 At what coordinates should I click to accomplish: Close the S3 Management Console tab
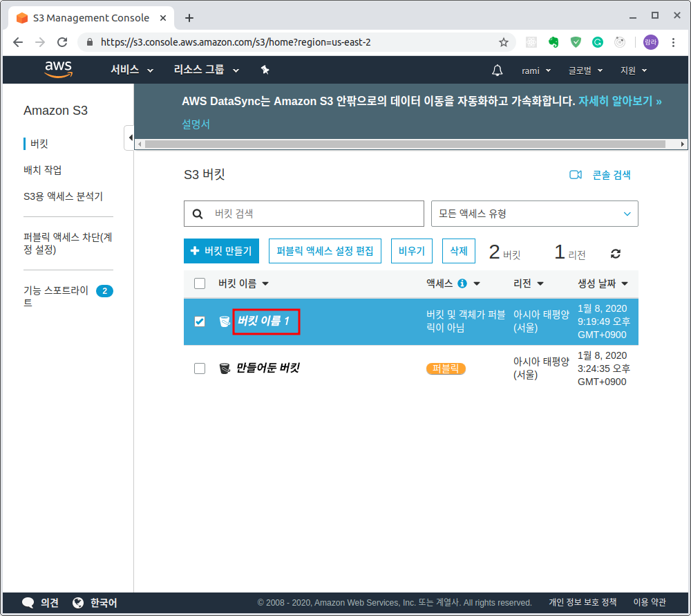[162, 18]
